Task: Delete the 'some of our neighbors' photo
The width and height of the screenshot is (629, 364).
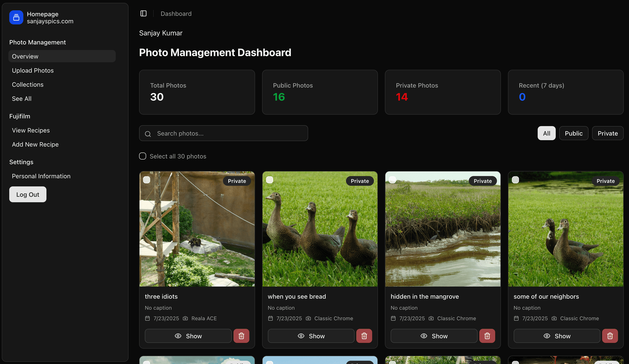Action: (610, 336)
